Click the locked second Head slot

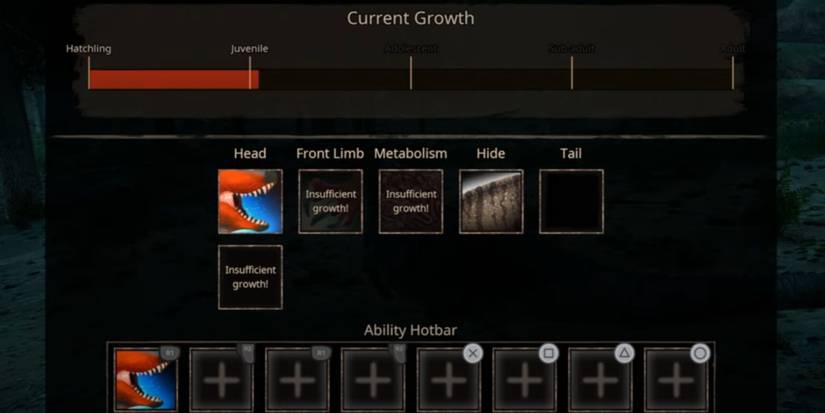click(x=250, y=277)
